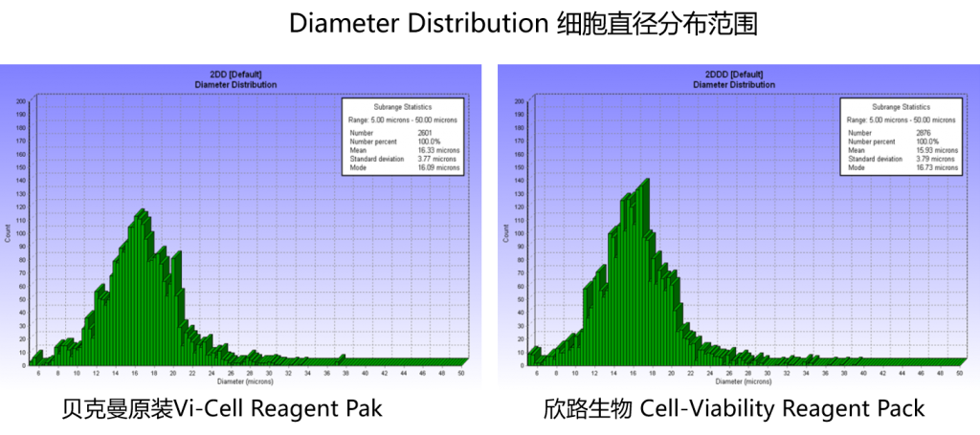Image resolution: width=980 pixels, height=435 pixels.
Task: Select the Range line in 2DD statistics box
Action: point(402,120)
